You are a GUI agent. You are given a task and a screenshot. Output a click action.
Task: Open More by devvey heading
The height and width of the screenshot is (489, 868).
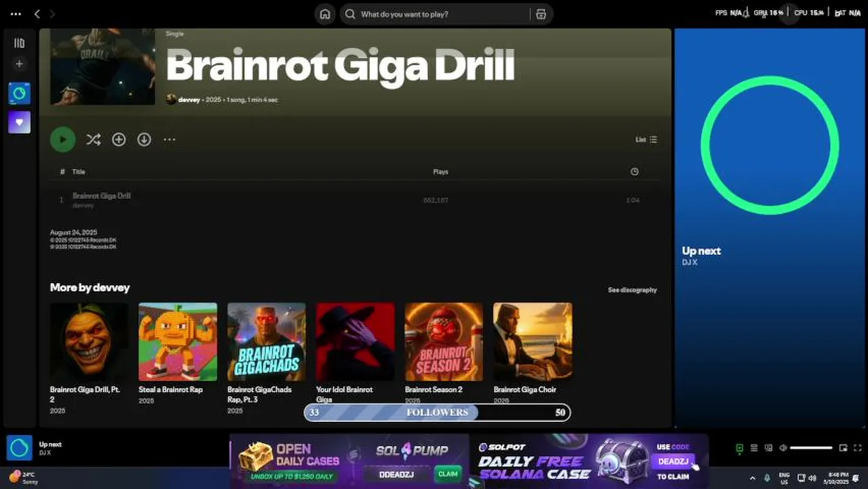point(90,287)
